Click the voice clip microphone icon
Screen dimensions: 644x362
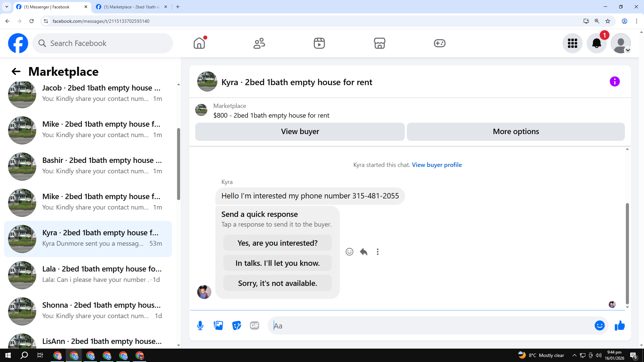coord(200,325)
